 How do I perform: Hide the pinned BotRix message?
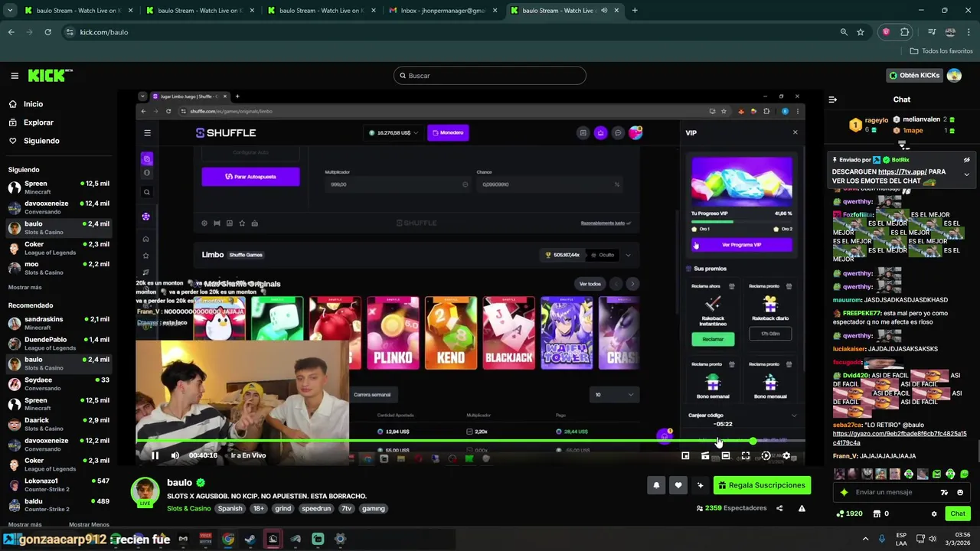pos(966,160)
